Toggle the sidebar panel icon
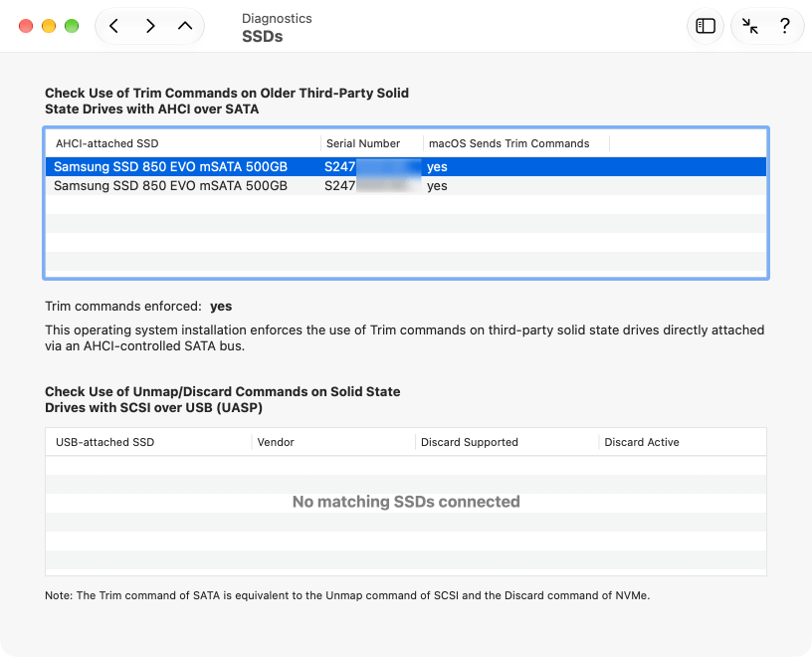 [x=706, y=26]
